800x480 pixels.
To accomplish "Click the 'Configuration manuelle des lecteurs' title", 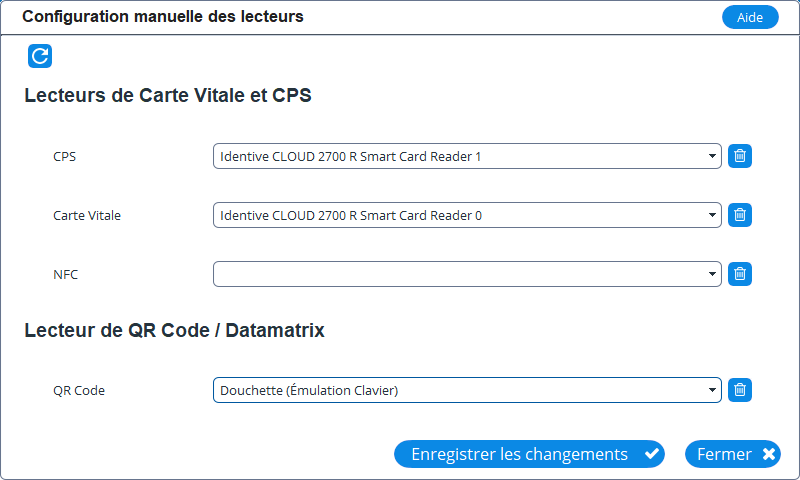I will [x=163, y=17].
